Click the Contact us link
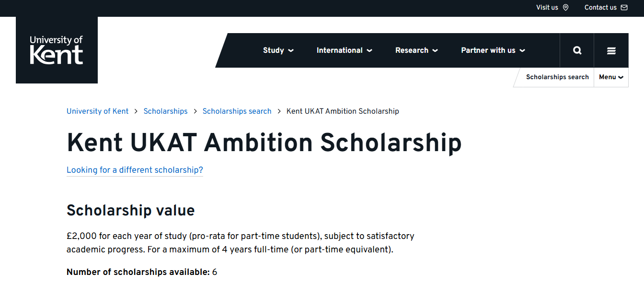Screen dimensions: 644x285 (600, 8)
